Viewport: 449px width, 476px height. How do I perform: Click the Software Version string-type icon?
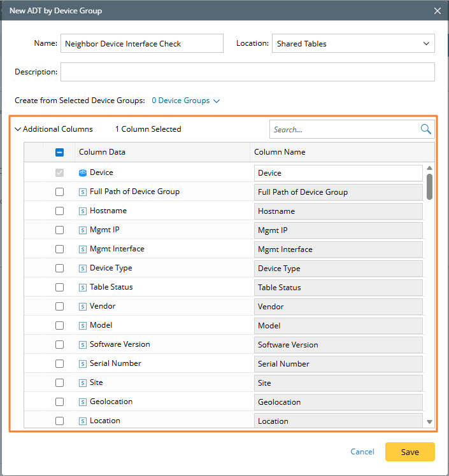[82, 344]
